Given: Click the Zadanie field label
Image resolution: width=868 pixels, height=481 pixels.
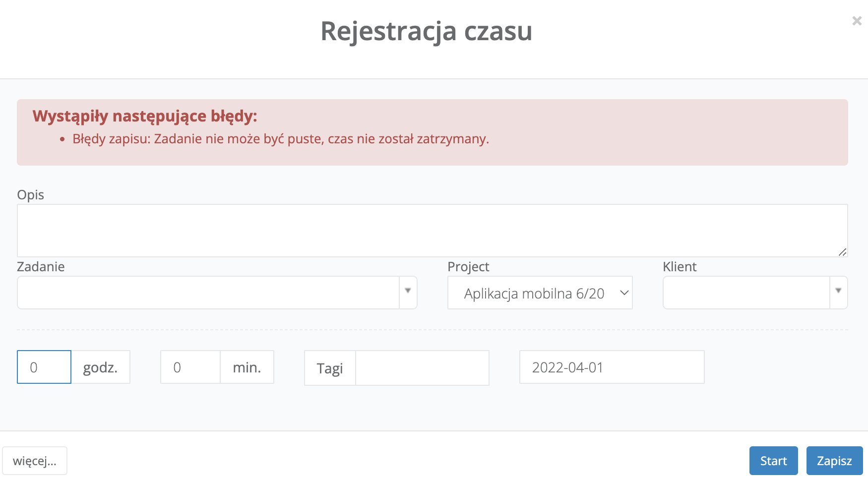Looking at the screenshot, I should (x=41, y=267).
